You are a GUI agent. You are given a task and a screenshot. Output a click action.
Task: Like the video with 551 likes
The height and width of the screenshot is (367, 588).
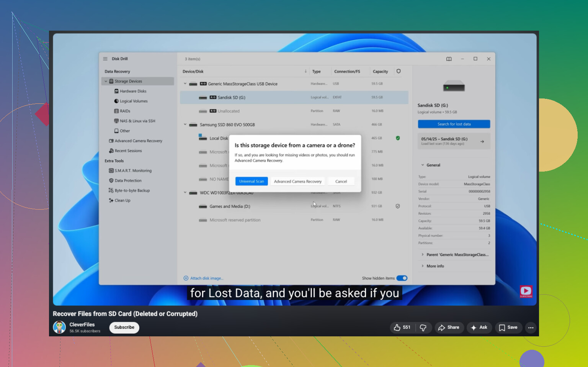[x=402, y=328]
